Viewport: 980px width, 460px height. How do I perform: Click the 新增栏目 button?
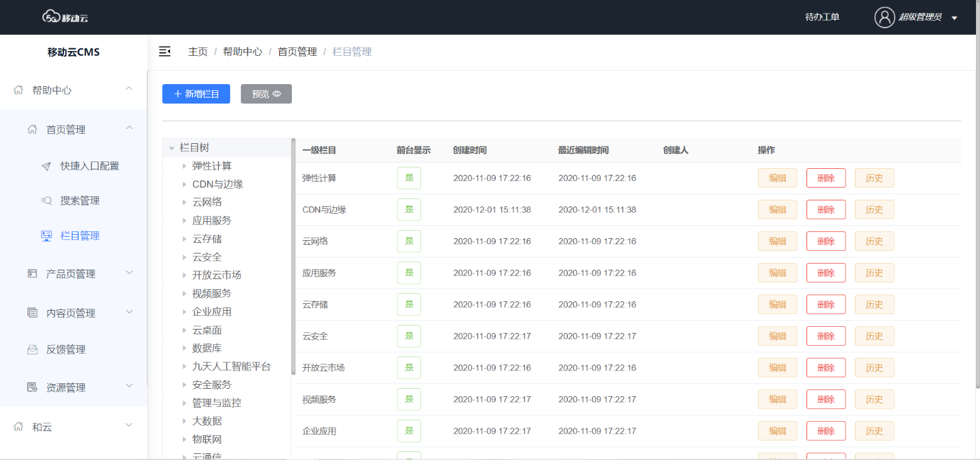click(196, 94)
